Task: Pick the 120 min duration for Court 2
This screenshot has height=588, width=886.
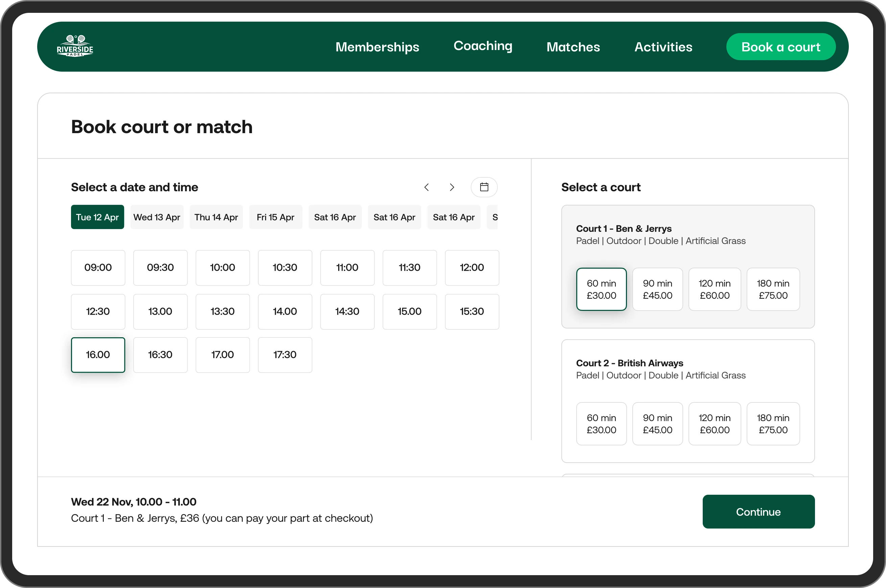Action: pyautogui.click(x=715, y=423)
